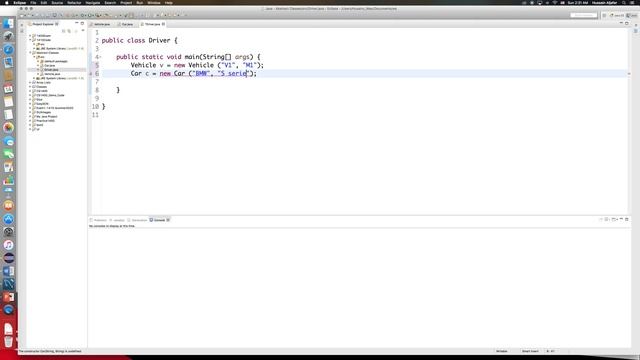Open the File menu

pyautogui.click(x=33, y=2)
